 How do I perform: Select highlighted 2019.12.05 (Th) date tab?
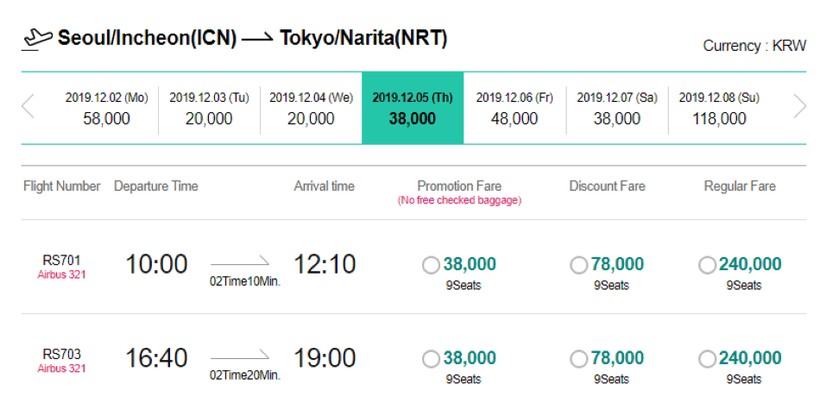tap(413, 108)
